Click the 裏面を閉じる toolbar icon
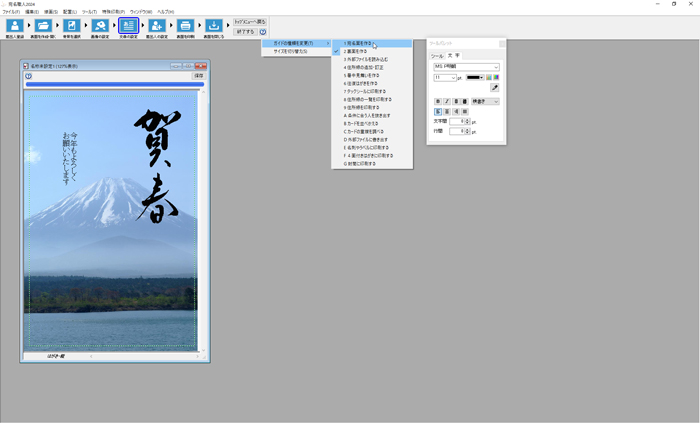 214,26
